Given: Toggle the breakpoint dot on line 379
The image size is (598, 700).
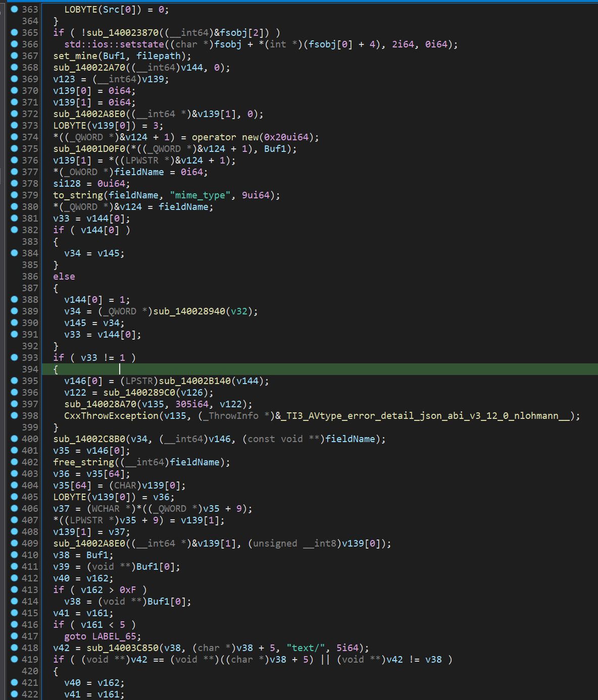Looking at the screenshot, I should (14, 195).
